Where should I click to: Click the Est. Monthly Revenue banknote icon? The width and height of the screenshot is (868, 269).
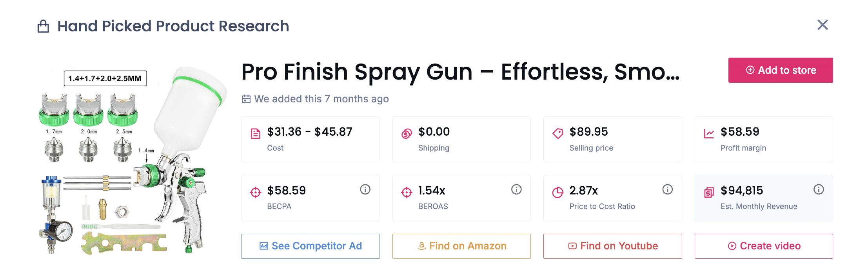[709, 192]
